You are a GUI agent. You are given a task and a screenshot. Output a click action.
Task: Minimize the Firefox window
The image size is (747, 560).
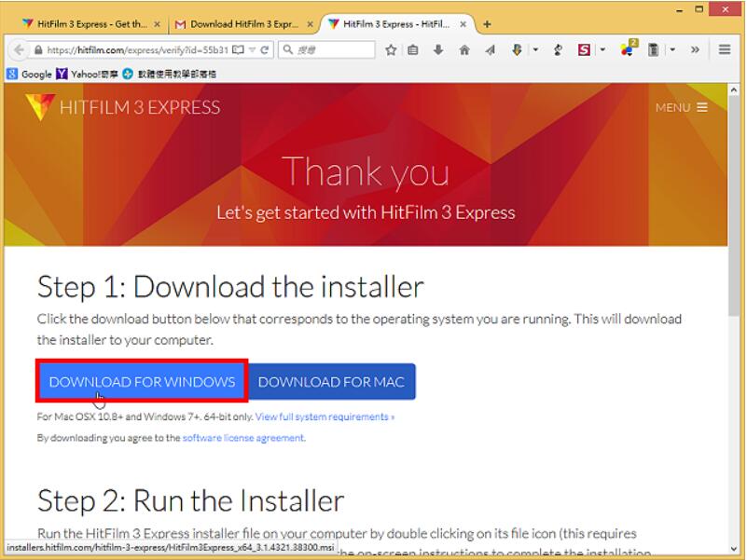pos(679,9)
